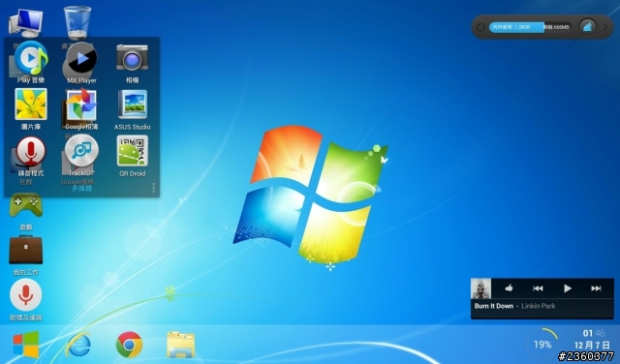
Task: Open the My Computer desktop icon
Action: click(x=26, y=23)
